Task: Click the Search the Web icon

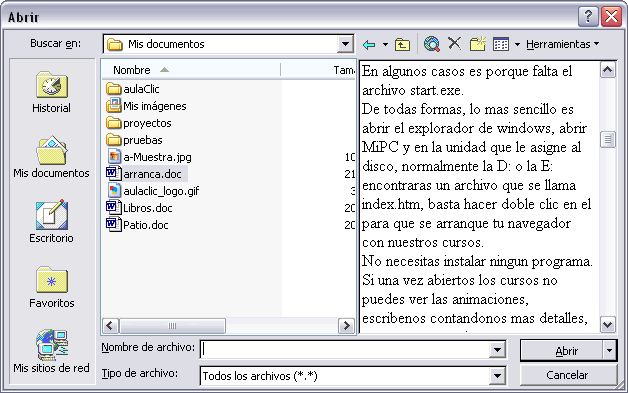Action: tap(432, 44)
